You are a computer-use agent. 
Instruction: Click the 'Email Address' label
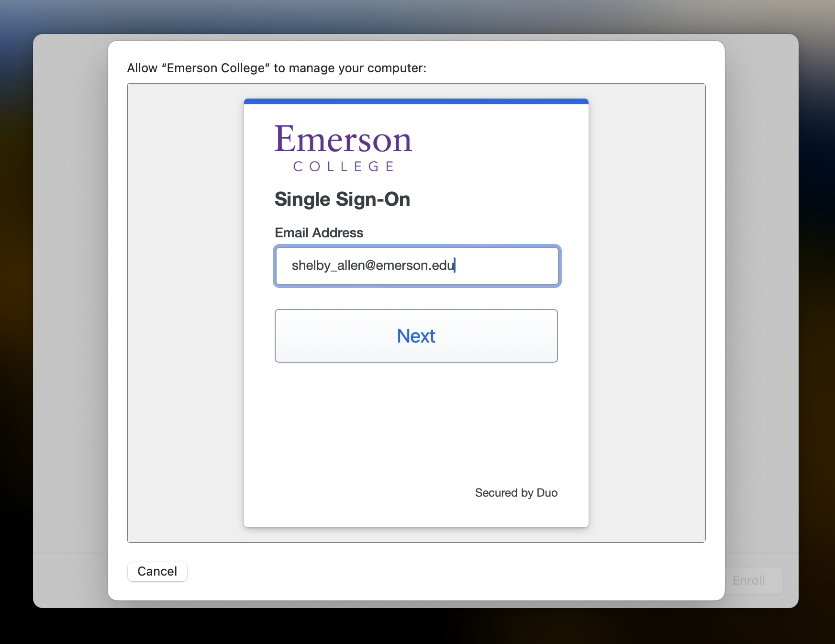(x=319, y=233)
